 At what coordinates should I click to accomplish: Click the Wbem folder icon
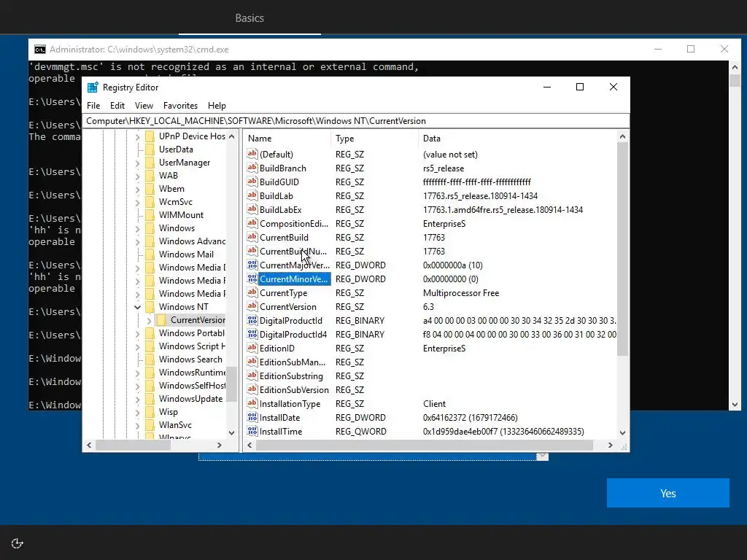(x=150, y=189)
